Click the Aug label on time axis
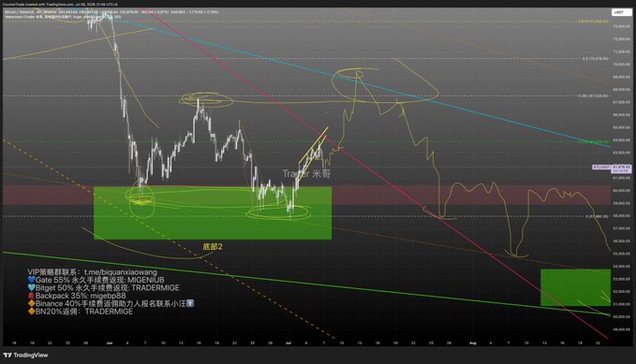Viewport: 636px width, 364px height. click(472, 342)
